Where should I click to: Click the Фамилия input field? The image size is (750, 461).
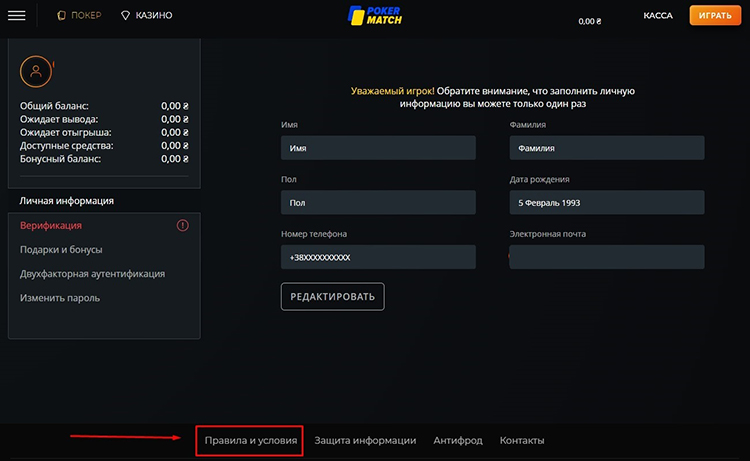607,148
